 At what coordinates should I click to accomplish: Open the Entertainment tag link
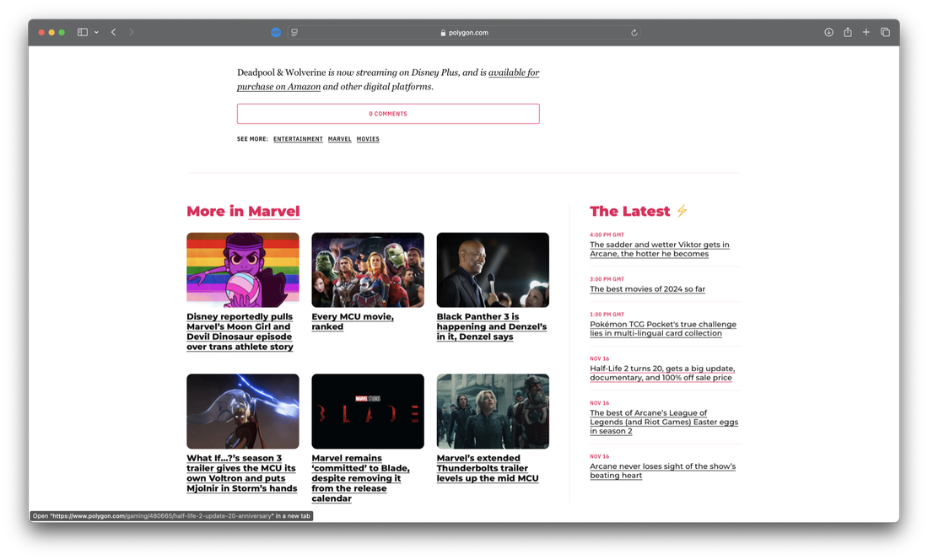[x=298, y=139]
